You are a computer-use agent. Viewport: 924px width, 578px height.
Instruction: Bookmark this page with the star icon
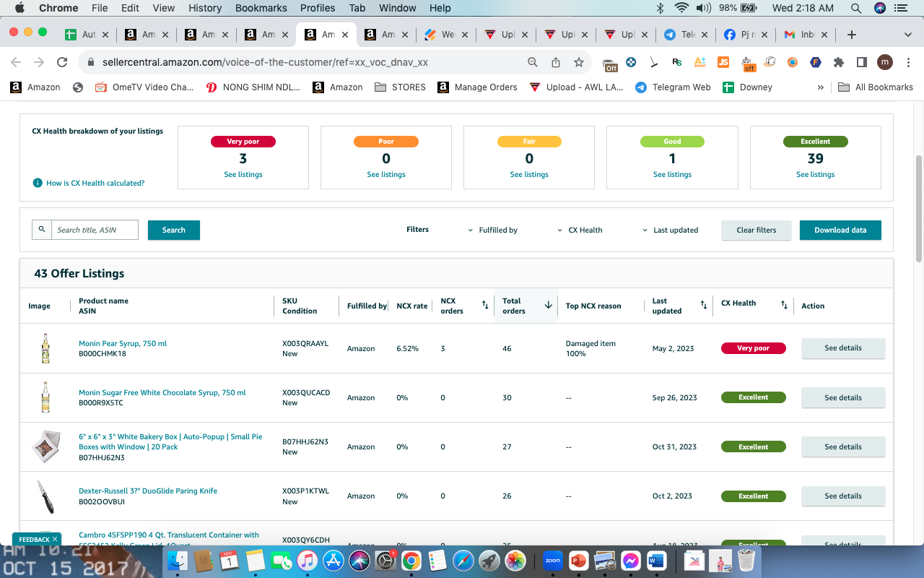coord(578,62)
